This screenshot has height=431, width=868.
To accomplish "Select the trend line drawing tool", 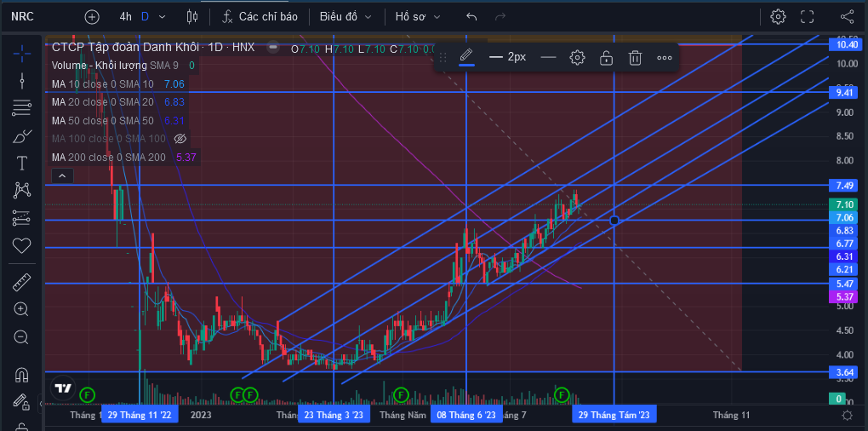I will point(21,81).
